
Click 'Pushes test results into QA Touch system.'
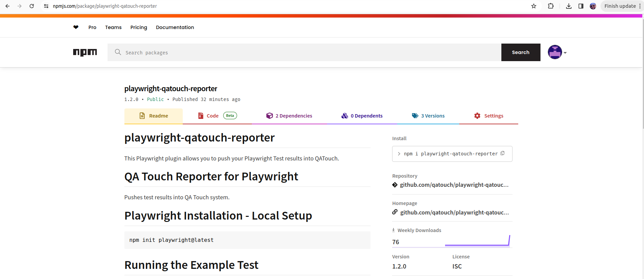(177, 197)
